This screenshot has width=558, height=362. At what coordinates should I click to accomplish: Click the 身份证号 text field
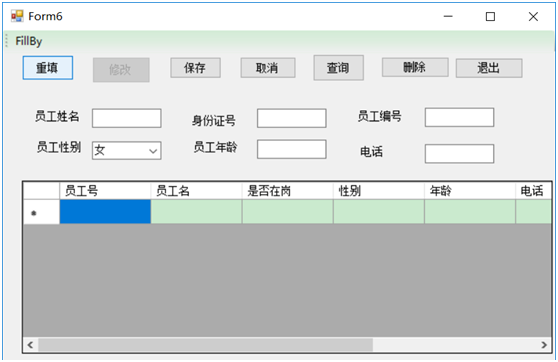click(291, 118)
